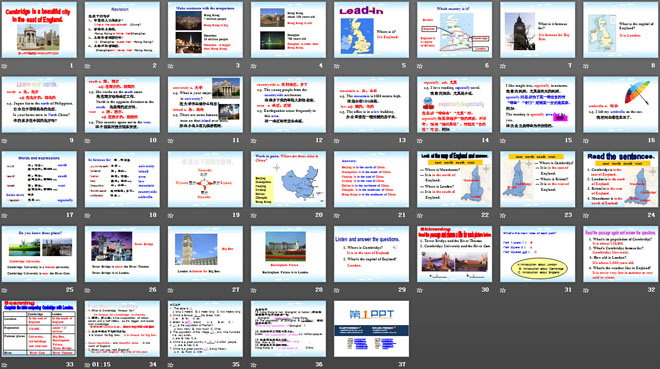Click the animation star icon under slide 9

coord(5,141)
